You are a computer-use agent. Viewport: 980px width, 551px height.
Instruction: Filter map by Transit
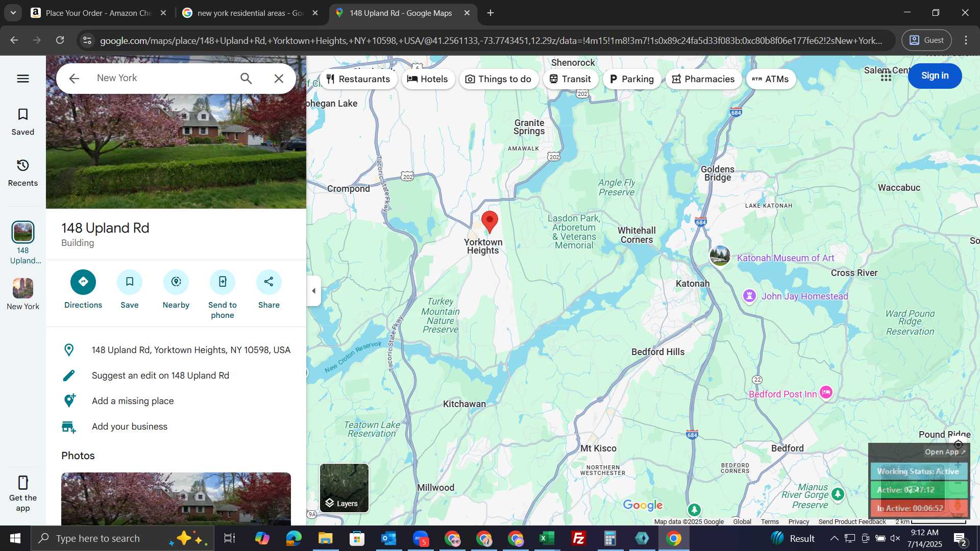click(570, 79)
